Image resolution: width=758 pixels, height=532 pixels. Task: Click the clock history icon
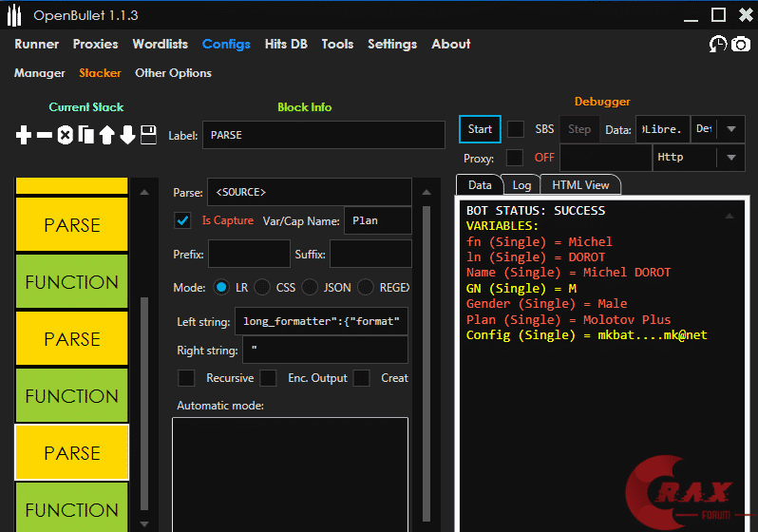tap(718, 45)
